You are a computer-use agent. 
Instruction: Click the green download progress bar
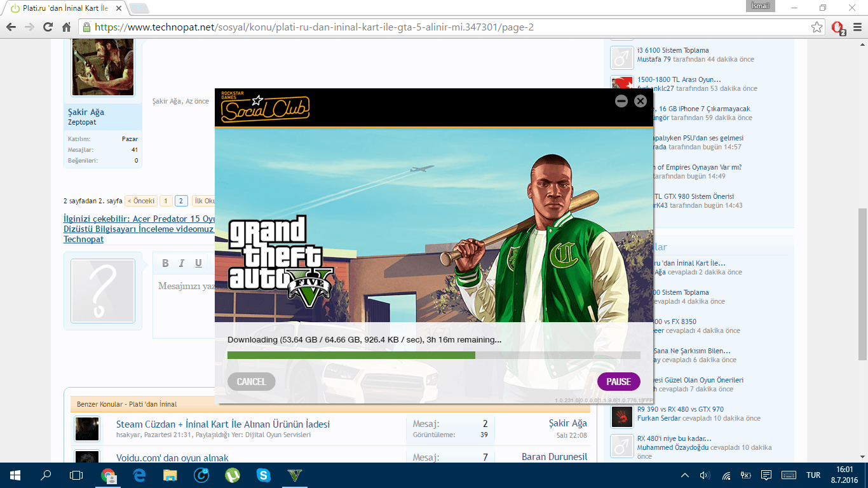tap(433, 355)
